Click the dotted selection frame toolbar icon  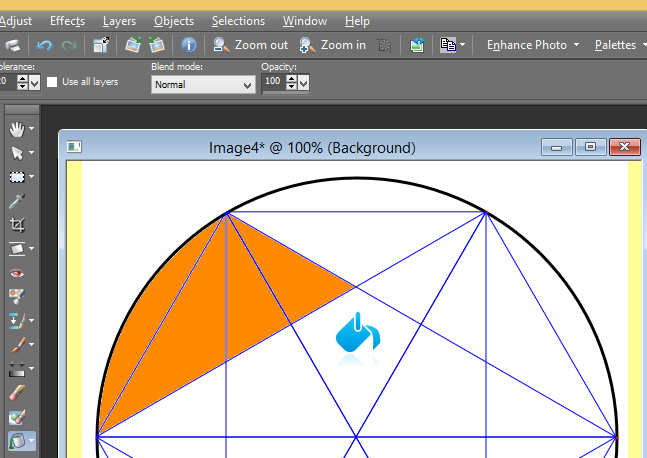[x=384, y=45]
